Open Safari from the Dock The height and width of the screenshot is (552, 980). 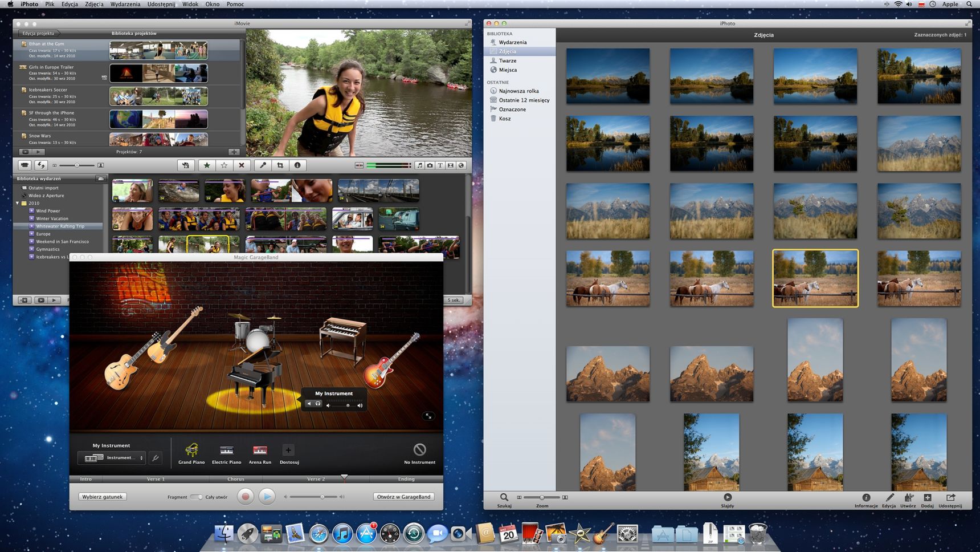point(318,534)
